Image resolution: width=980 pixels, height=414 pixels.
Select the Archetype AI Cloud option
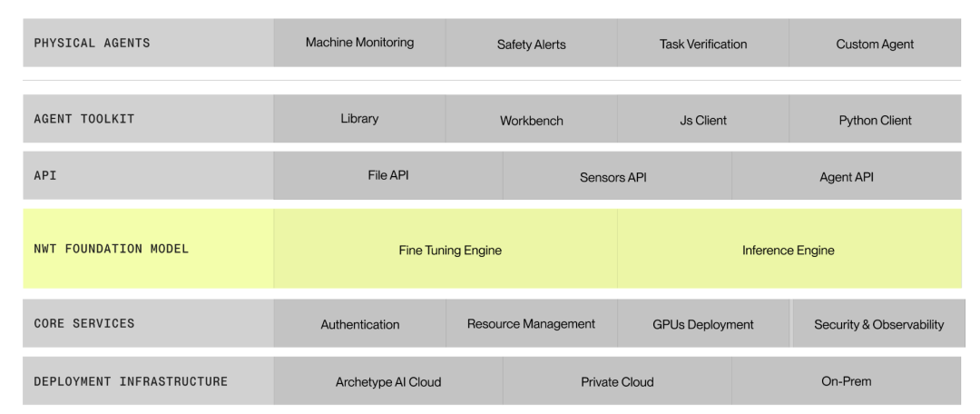click(x=388, y=380)
